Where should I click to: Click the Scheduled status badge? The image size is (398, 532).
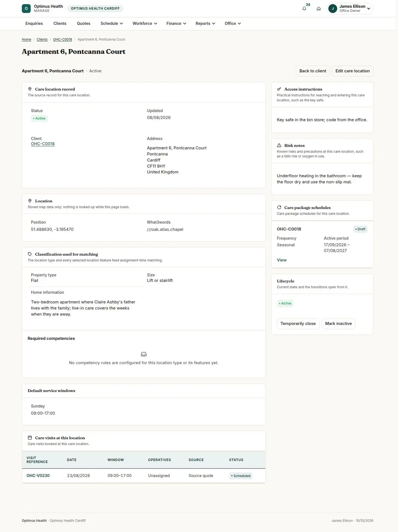pos(241,476)
